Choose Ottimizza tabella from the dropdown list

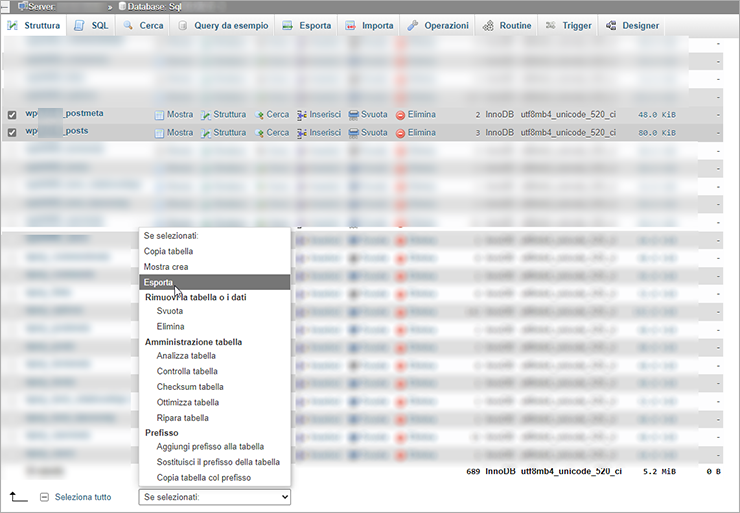click(x=188, y=402)
